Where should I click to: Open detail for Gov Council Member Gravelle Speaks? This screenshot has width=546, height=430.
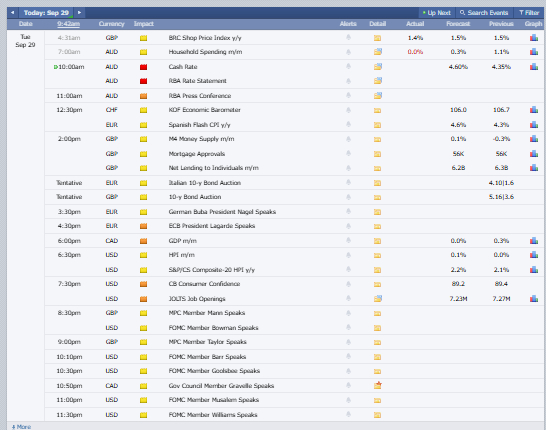378,385
